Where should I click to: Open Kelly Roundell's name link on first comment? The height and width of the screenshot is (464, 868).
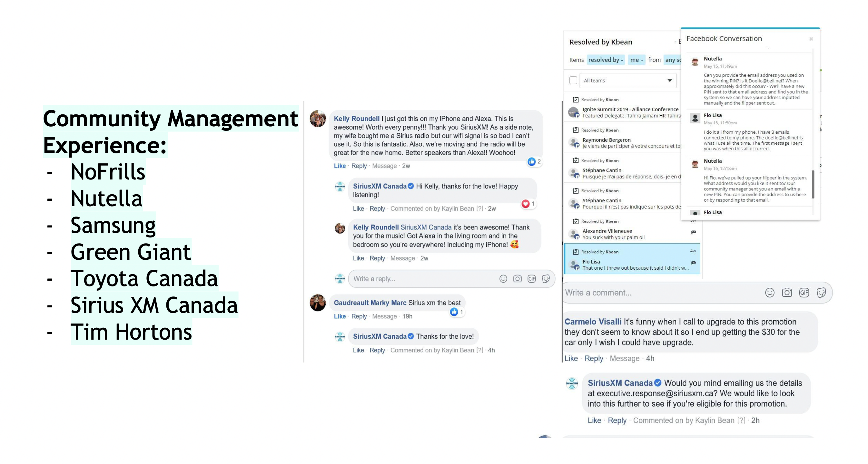(x=357, y=119)
